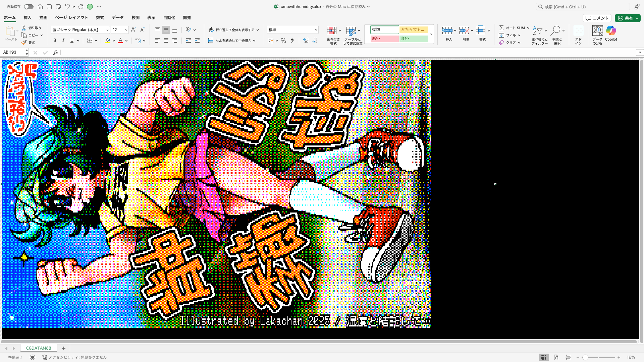The height and width of the screenshot is (362, 644).
Task: Open 検索と選択 find and select
Action: (557, 35)
